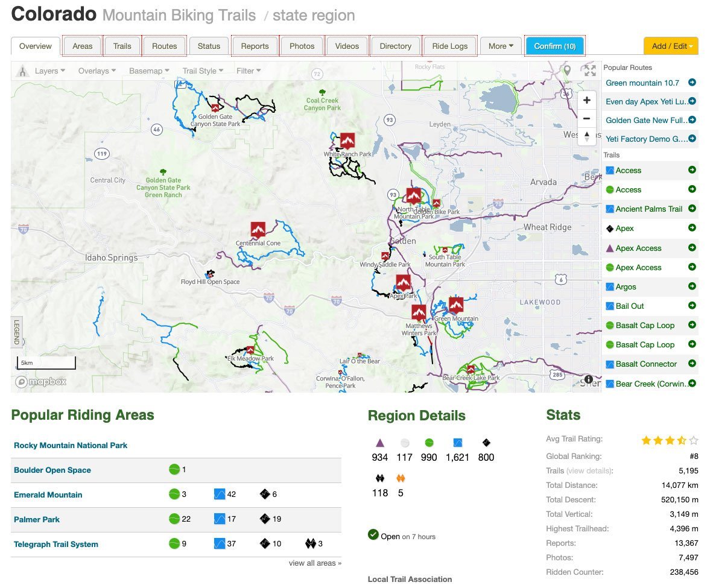Click the South Table Mountain Park marker
716x588 pixels.
tap(445, 250)
